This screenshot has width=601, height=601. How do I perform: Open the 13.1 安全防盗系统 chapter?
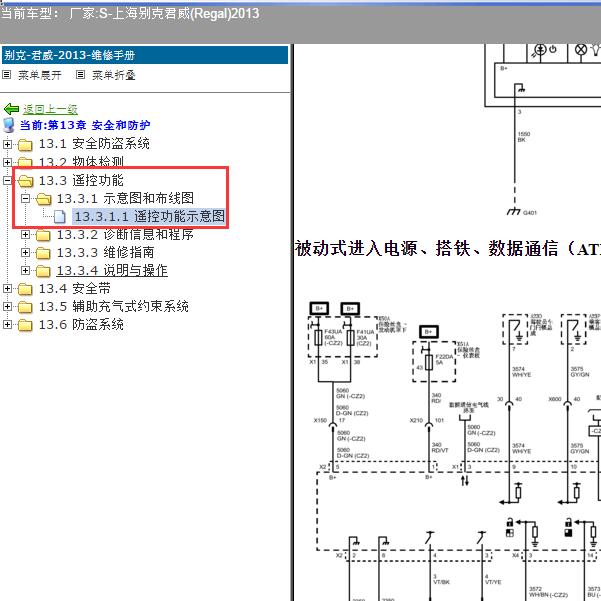94,144
